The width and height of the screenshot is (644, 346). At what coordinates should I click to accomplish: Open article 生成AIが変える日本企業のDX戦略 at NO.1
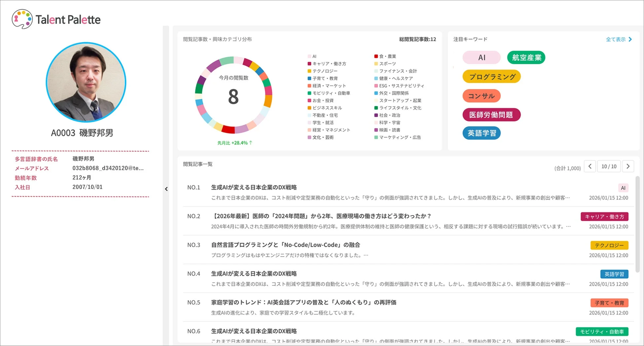(253, 187)
